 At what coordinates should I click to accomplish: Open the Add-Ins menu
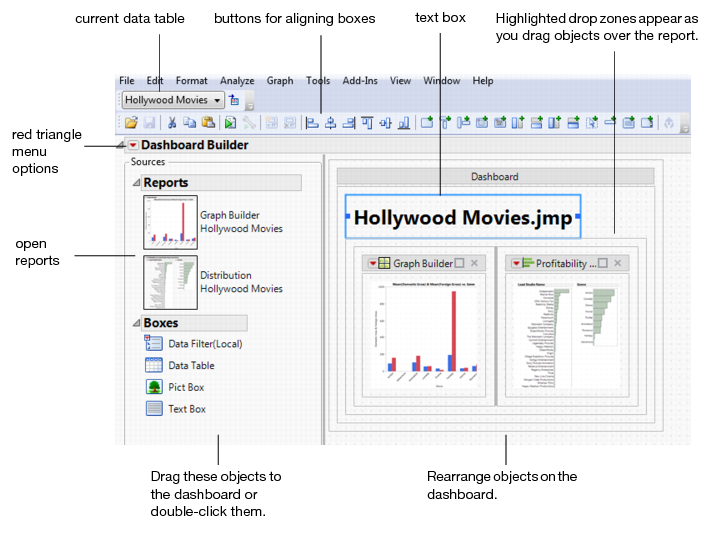tap(360, 81)
